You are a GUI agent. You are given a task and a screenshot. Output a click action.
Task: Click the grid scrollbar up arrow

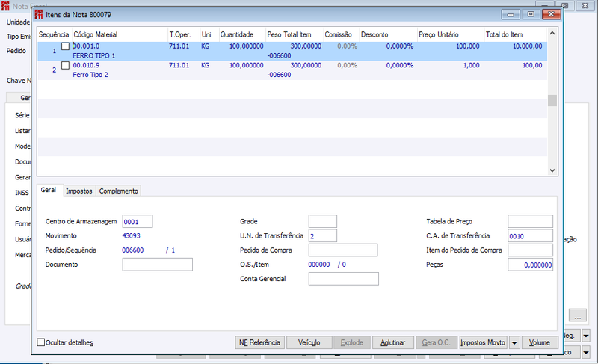552,34
